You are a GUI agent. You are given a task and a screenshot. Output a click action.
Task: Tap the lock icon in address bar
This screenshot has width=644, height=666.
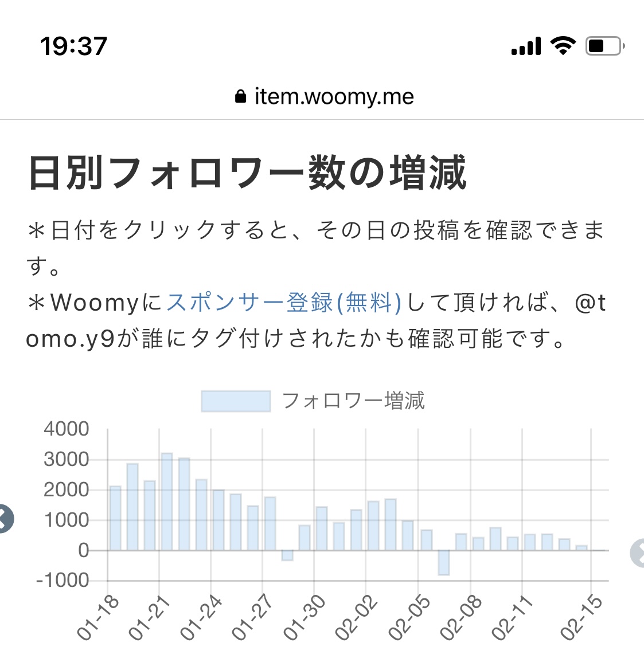(x=241, y=96)
